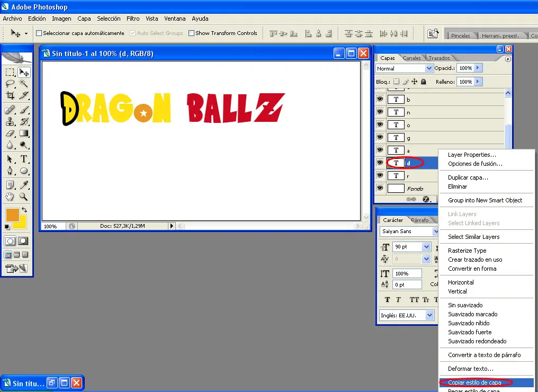The height and width of the screenshot is (392, 538).
Task: Hide the 'a' text layer
Action: pos(380,150)
